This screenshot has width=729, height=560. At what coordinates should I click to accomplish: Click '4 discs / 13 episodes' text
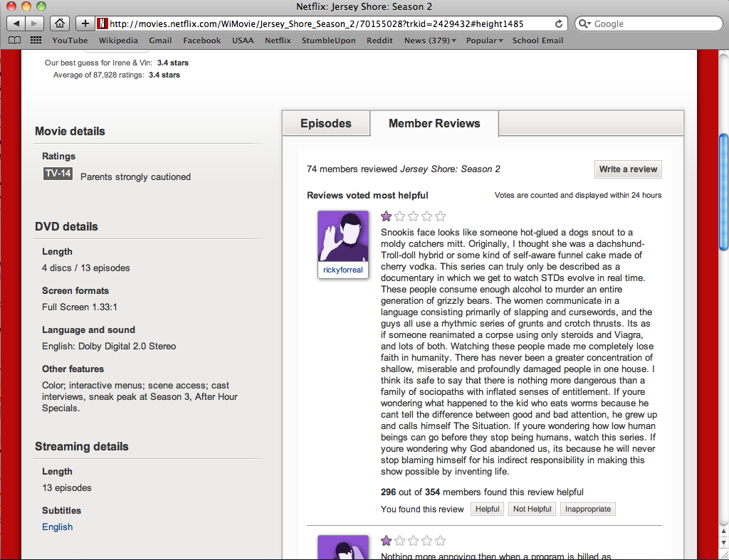(x=86, y=268)
